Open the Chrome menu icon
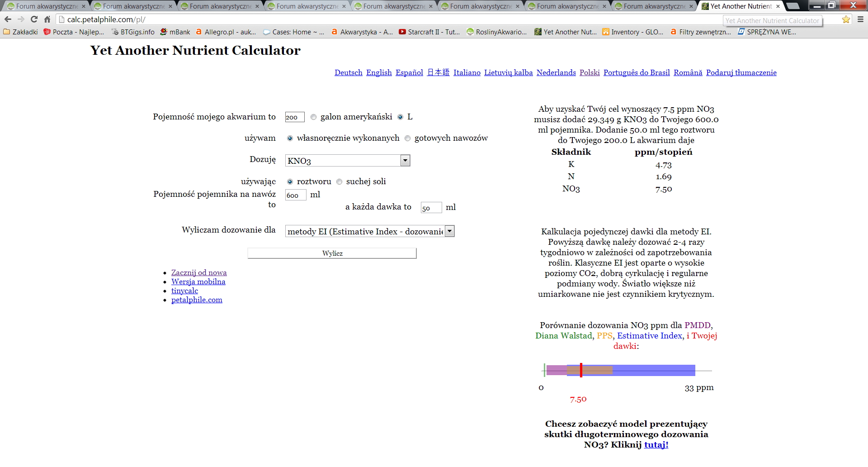 tap(860, 19)
